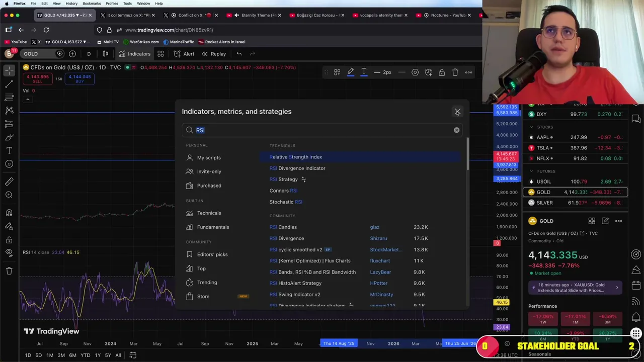Start bar Replay mode

click(x=214, y=54)
